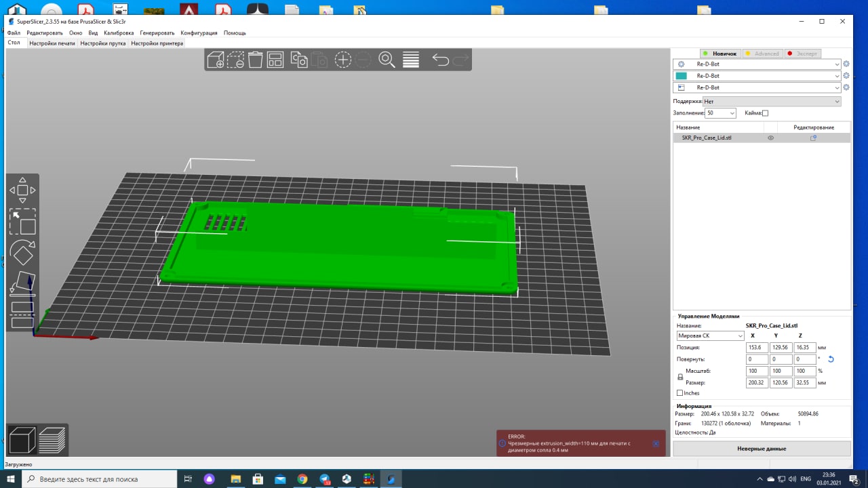Open print profile settings gear icon
The height and width of the screenshot is (488, 868).
pyautogui.click(x=846, y=64)
